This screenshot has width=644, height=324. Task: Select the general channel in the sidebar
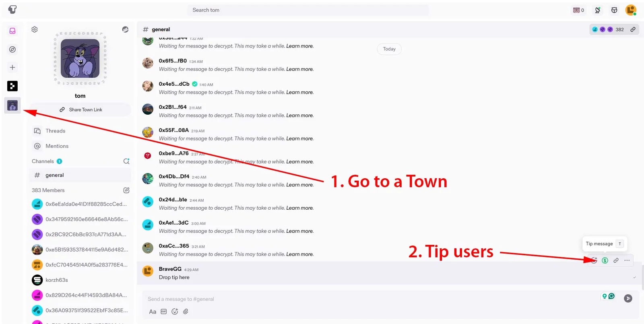tap(80, 175)
